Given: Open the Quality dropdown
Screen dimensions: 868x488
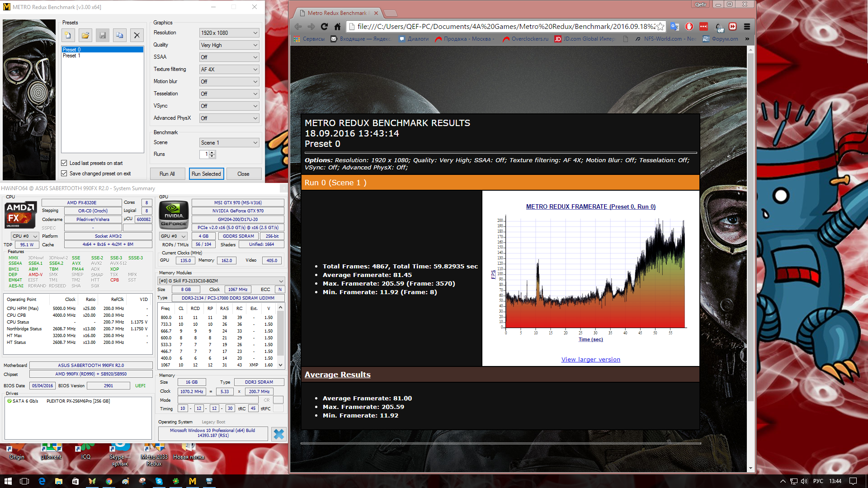Looking at the screenshot, I should (x=229, y=45).
